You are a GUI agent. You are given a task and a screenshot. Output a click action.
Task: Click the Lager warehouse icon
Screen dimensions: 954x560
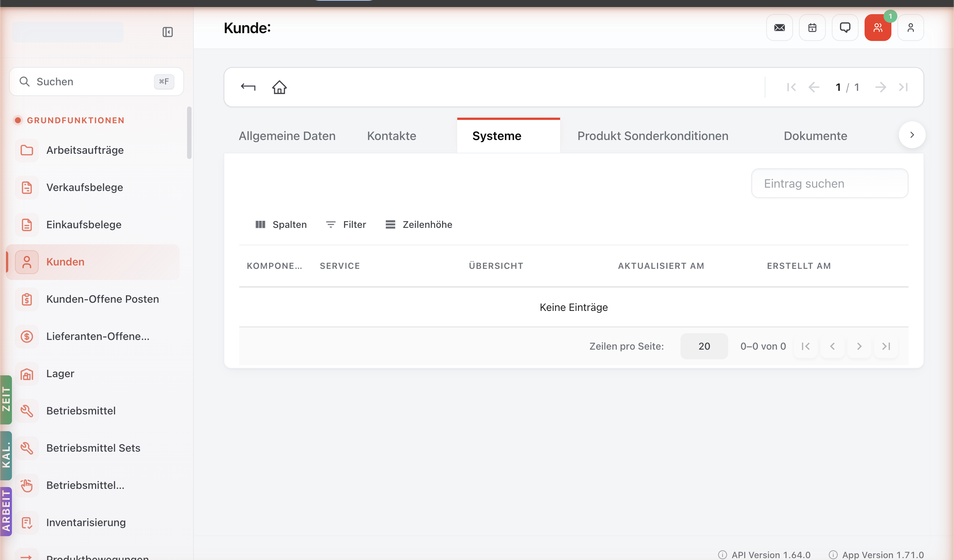click(x=27, y=374)
